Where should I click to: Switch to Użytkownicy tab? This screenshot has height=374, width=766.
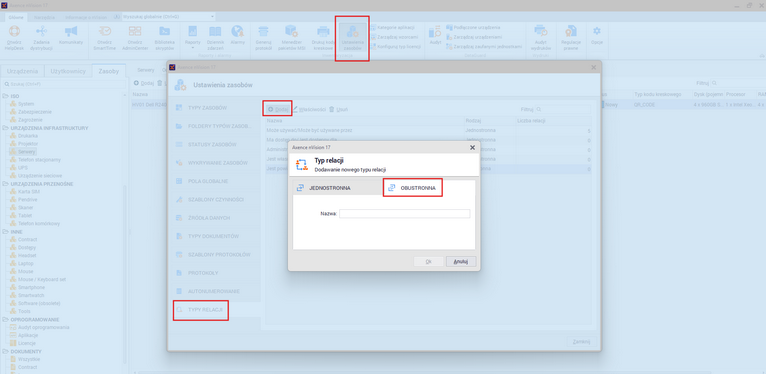tap(68, 71)
